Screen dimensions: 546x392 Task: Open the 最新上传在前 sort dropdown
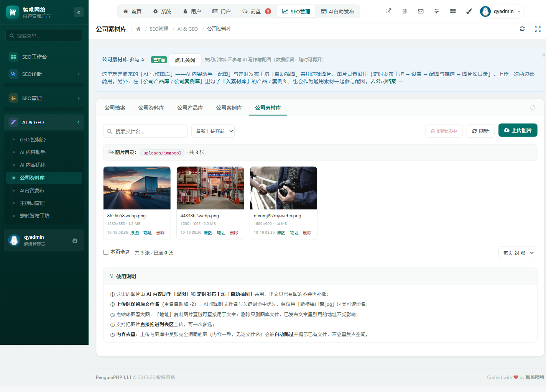tap(213, 131)
